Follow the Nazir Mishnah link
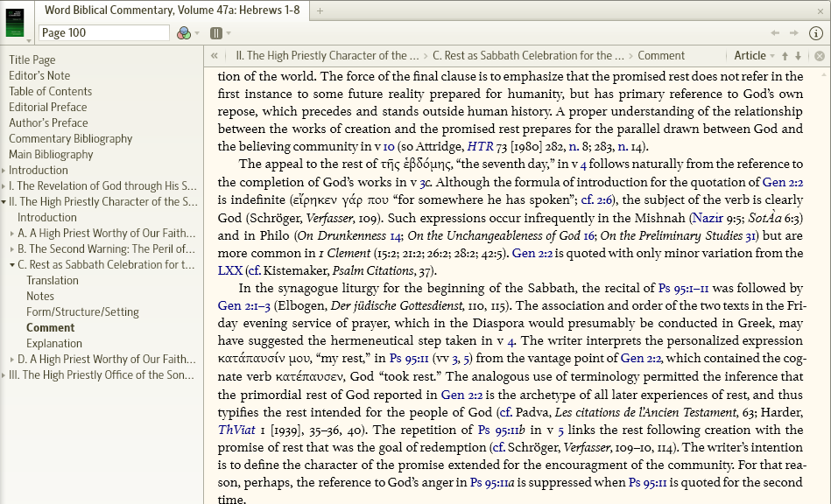The image size is (831, 504). coord(708,218)
